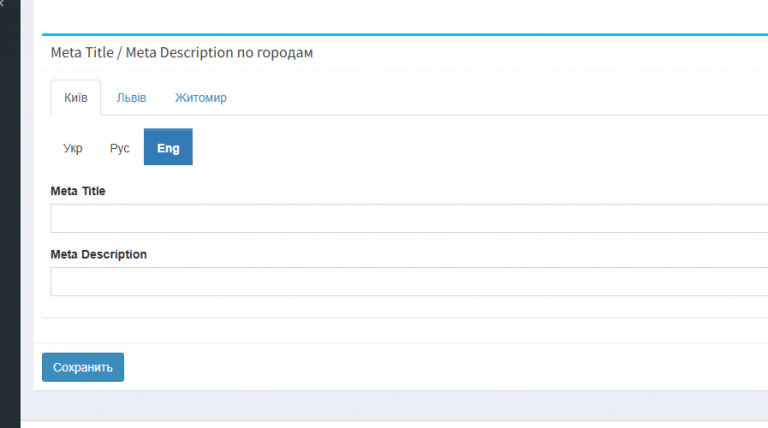Focus the Meta Description input field
768x428 pixels.
pyautogui.click(x=409, y=282)
